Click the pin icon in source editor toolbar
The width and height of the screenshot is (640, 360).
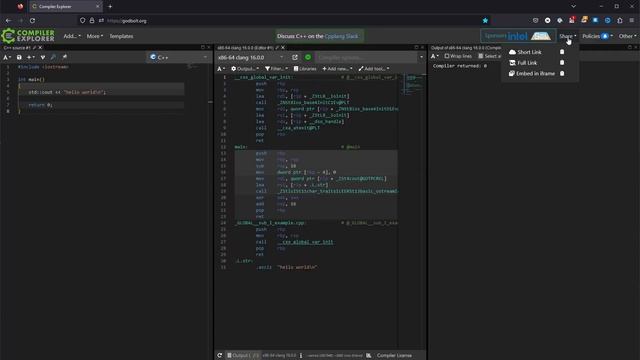(64, 57)
